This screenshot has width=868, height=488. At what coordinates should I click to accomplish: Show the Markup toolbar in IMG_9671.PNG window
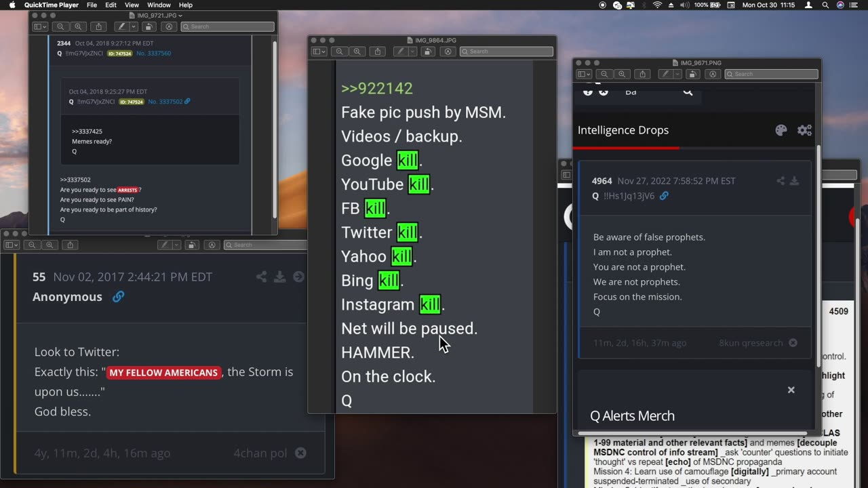click(x=713, y=74)
